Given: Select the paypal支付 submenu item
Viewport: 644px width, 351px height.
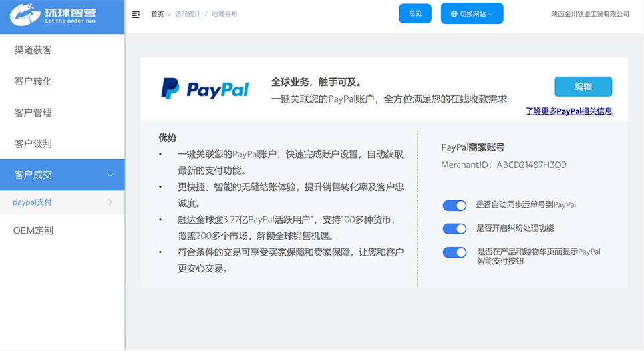Looking at the screenshot, I should [x=62, y=202].
